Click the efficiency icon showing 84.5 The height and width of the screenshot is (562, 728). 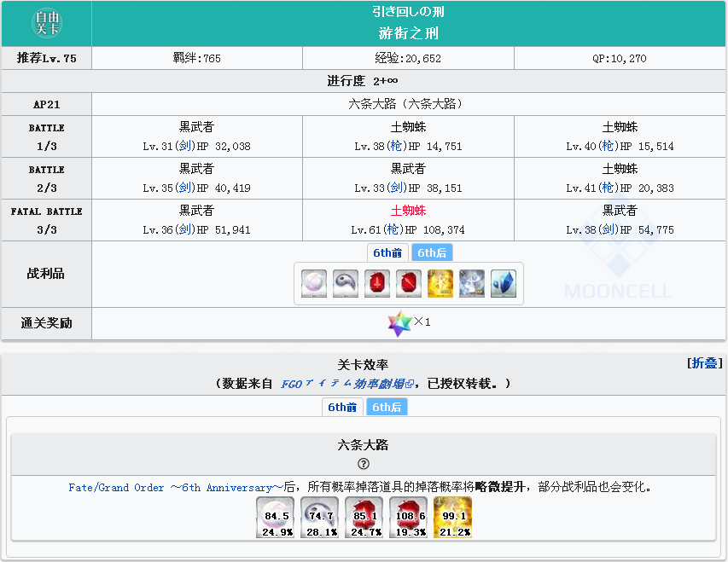coord(275,518)
